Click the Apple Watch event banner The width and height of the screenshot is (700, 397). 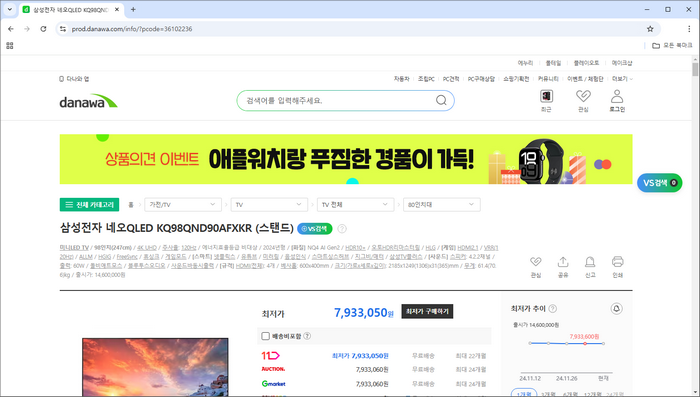[x=346, y=159]
